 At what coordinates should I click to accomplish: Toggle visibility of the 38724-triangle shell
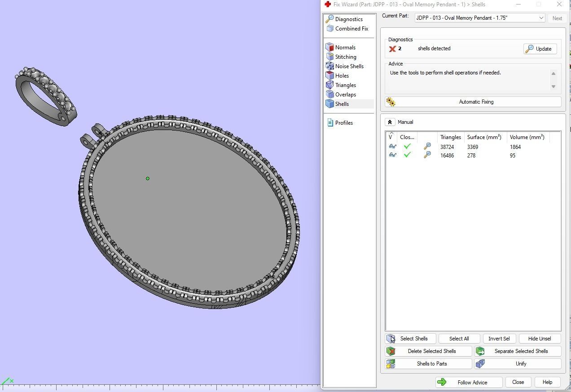coord(392,147)
